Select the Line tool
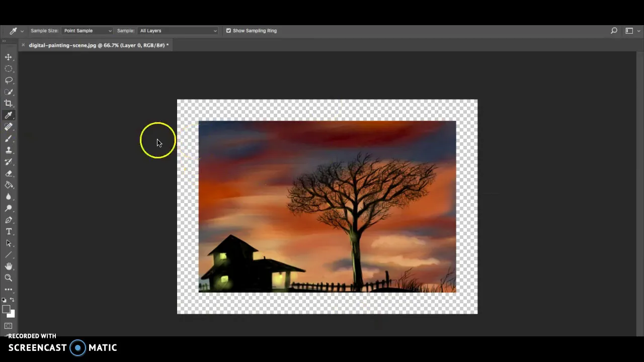The image size is (644, 362). click(9, 255)
